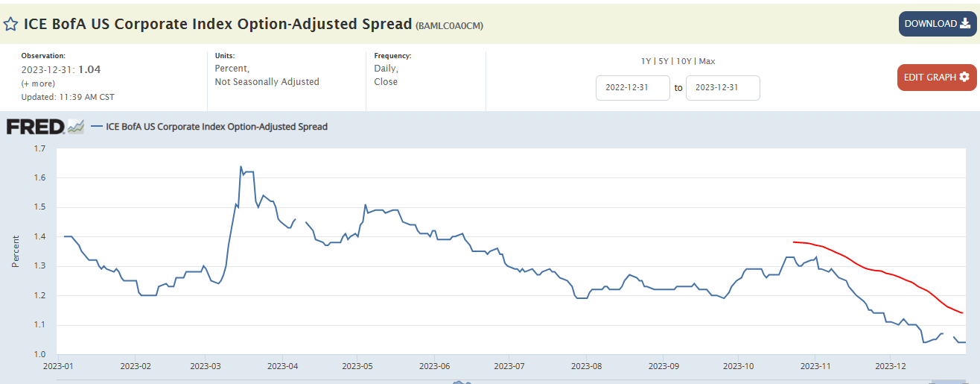Select the 1Y date range
The image size is (980, 384).
[x=646, y=61]
